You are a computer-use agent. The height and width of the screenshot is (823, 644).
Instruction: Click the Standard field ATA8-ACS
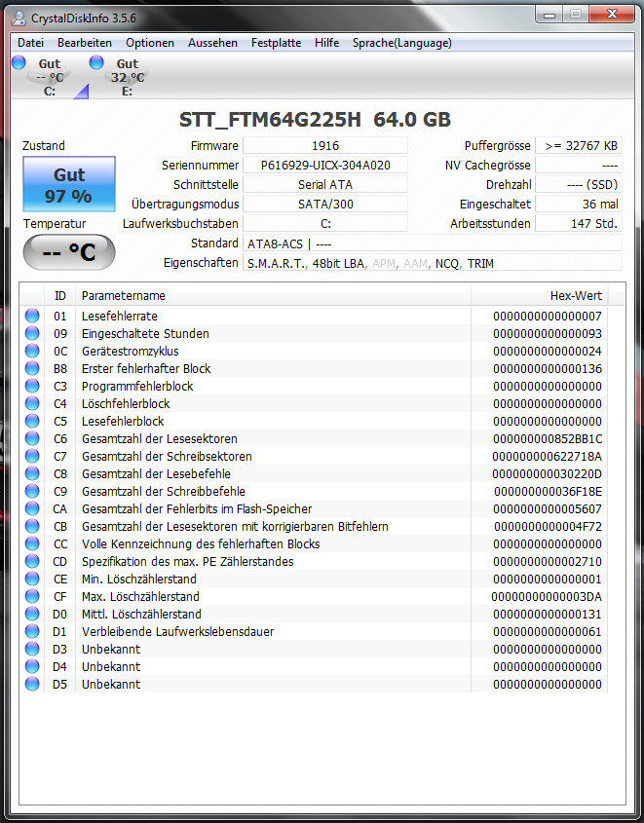click(x=433, y=243)
